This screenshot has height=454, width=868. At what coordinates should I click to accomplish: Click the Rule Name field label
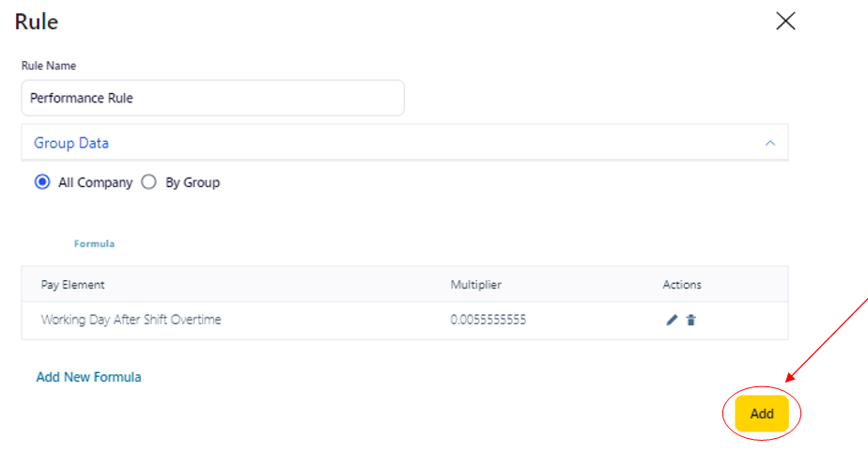click(49, 66)
